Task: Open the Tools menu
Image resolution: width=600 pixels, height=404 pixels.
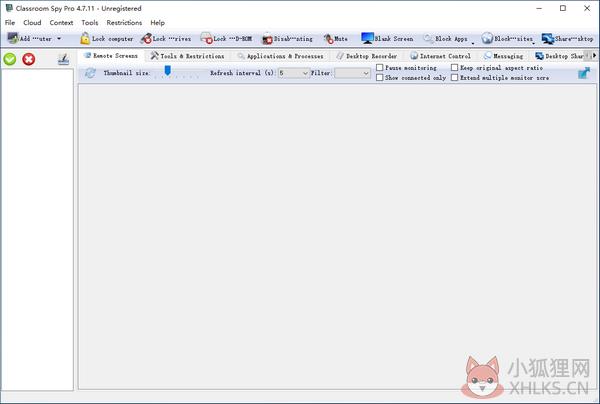Action: 90,23
